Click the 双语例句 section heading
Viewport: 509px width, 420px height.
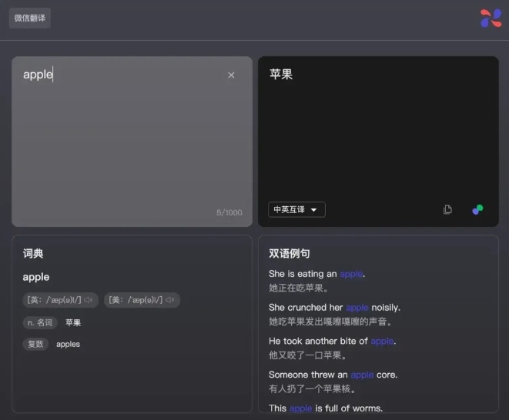pos(290,254)
